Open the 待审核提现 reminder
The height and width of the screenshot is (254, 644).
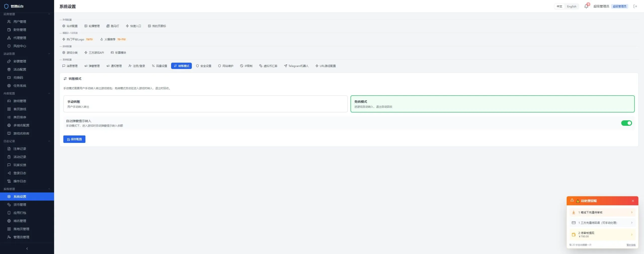click(x=602, y=234)
